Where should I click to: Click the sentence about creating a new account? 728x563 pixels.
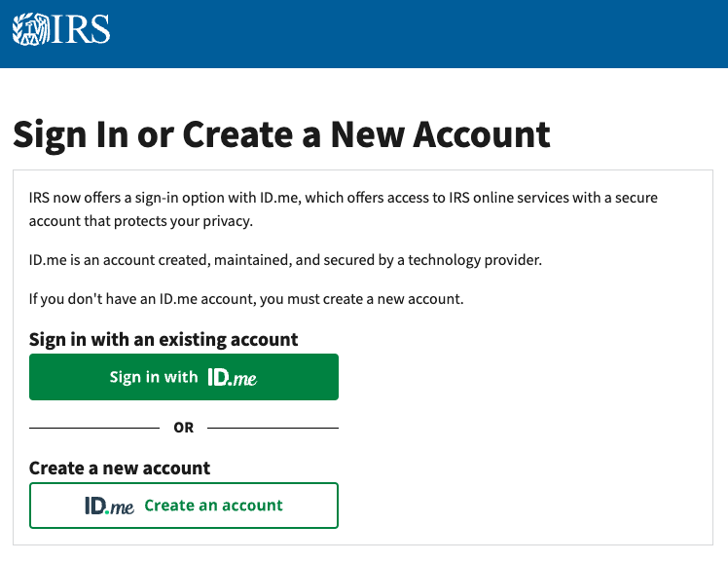tap(246, 298)
